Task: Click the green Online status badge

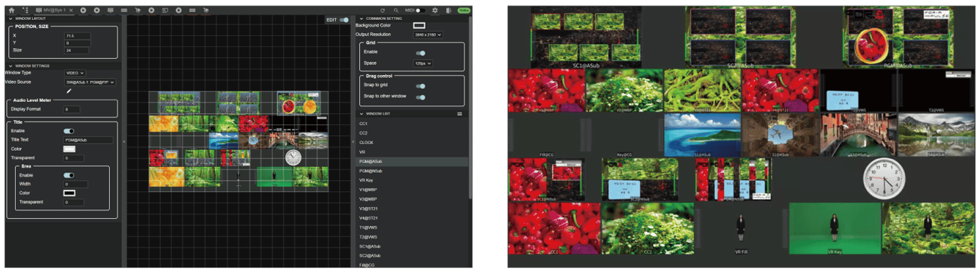Action: [464, 10]
